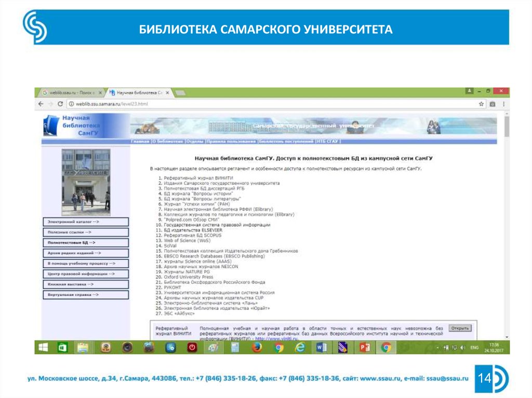This screenshot has height=398, width=532.
Task: Click list item Polpred.com Обзор СМИ
Action: 192,219
